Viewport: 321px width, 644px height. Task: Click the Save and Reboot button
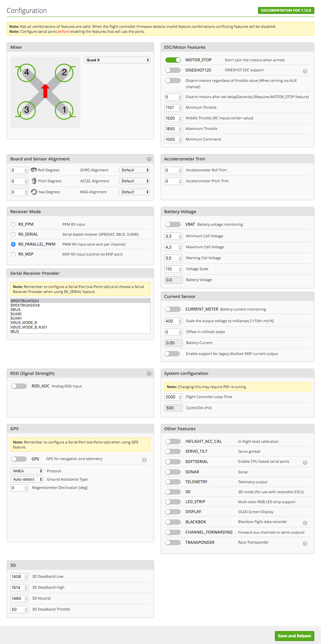click(x=294, y=636)
